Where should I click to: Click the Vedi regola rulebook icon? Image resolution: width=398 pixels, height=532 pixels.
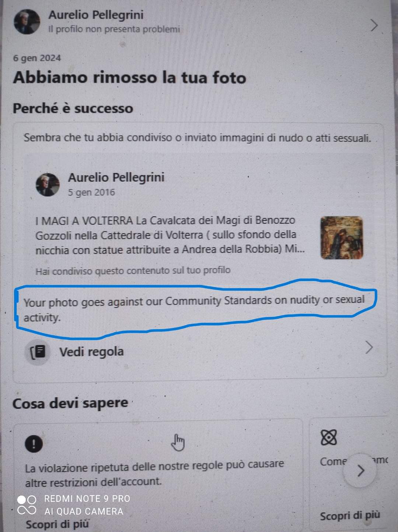(38, 352)
